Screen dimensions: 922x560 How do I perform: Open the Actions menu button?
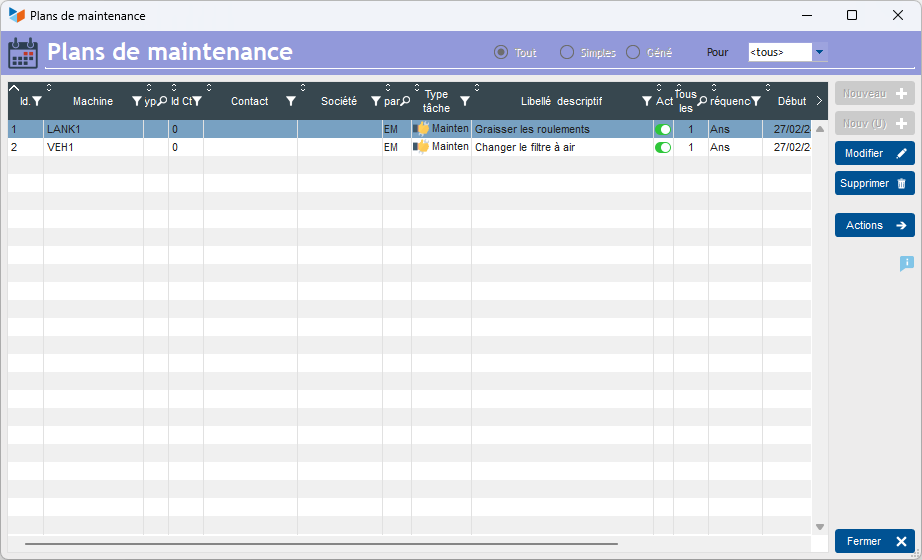(x=874, y=225)
